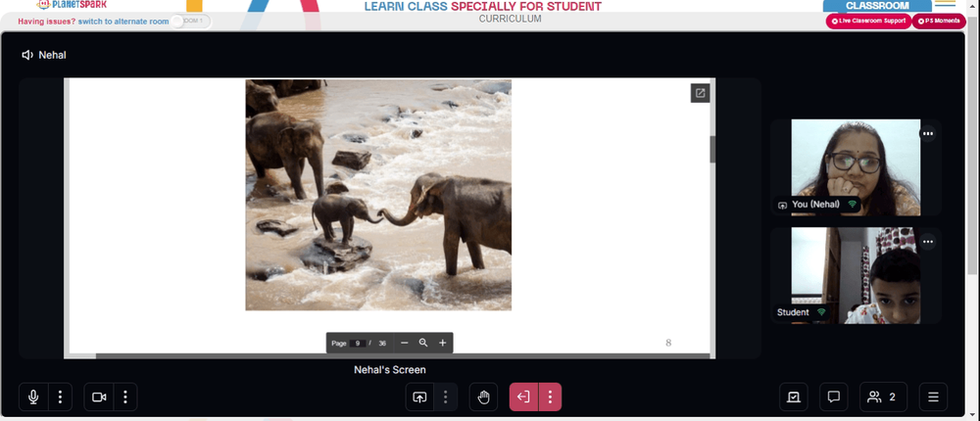
Task: Open Live Classroom Support
Action: (868, 22)
